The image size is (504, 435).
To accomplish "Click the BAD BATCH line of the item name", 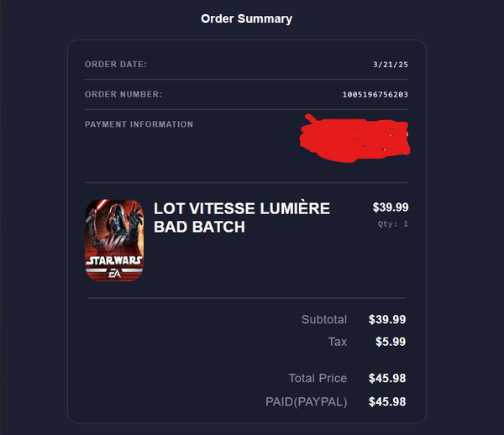I will click(199, 227).
